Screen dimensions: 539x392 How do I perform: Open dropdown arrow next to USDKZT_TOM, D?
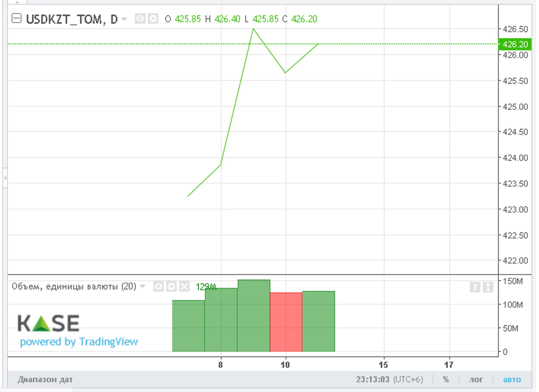tap(124, 19)
